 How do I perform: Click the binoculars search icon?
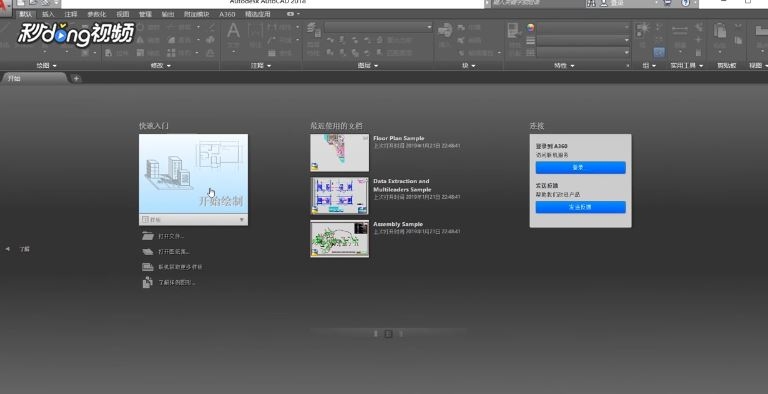click(x=591, y=3)
